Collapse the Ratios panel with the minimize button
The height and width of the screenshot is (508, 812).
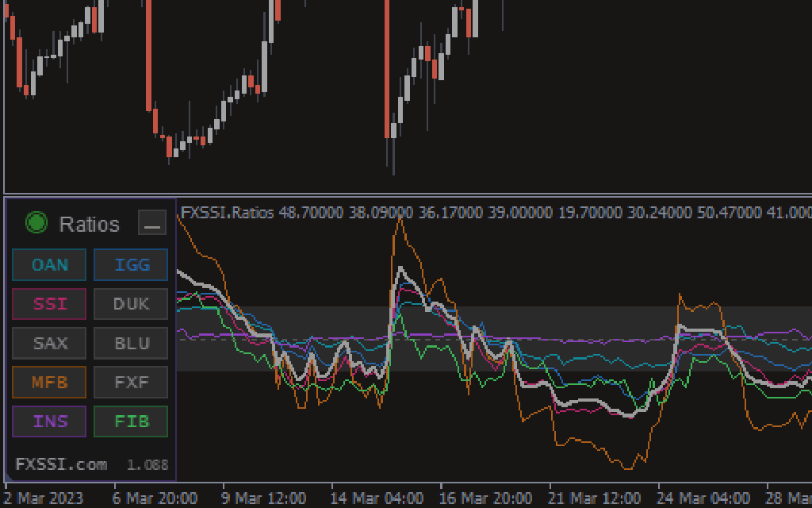click(x=151, y=223)
